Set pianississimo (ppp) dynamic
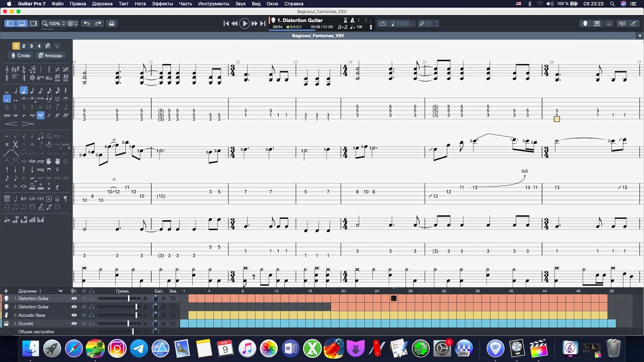644x362 pixels. point(7,115)
